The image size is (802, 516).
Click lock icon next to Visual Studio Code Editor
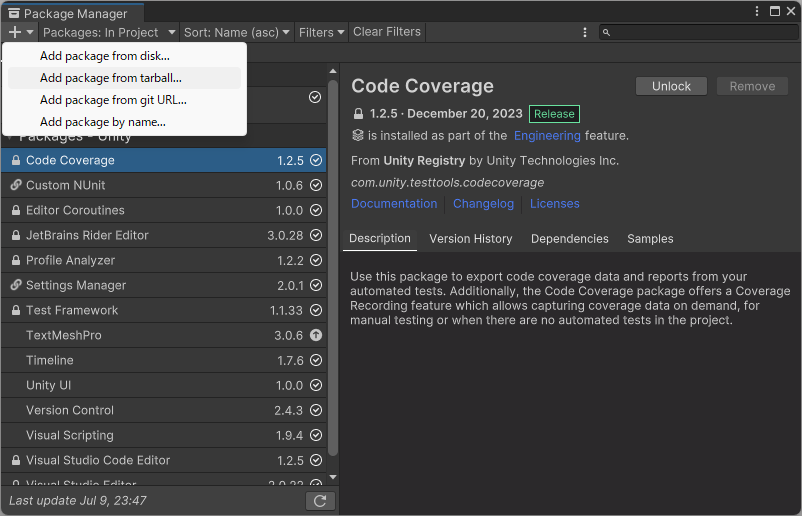coord(16,460)
